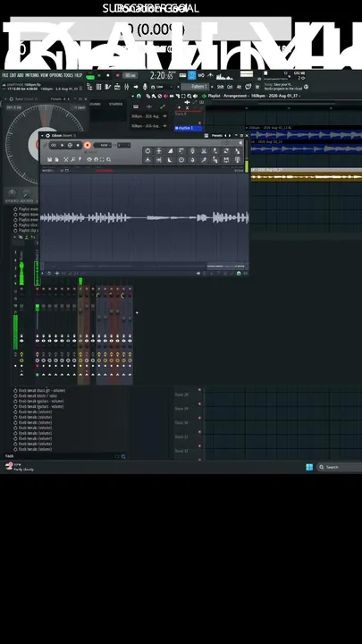This screenshot has width=362, height=644.
Task: Open Edison plugin gear settings
Action: pos(47,135)
